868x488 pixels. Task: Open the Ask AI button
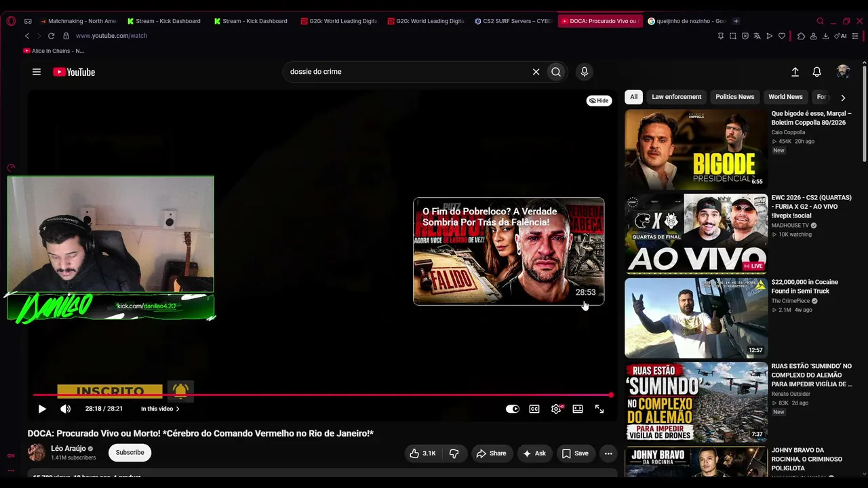pyautogui.click(x=534, y=453)
